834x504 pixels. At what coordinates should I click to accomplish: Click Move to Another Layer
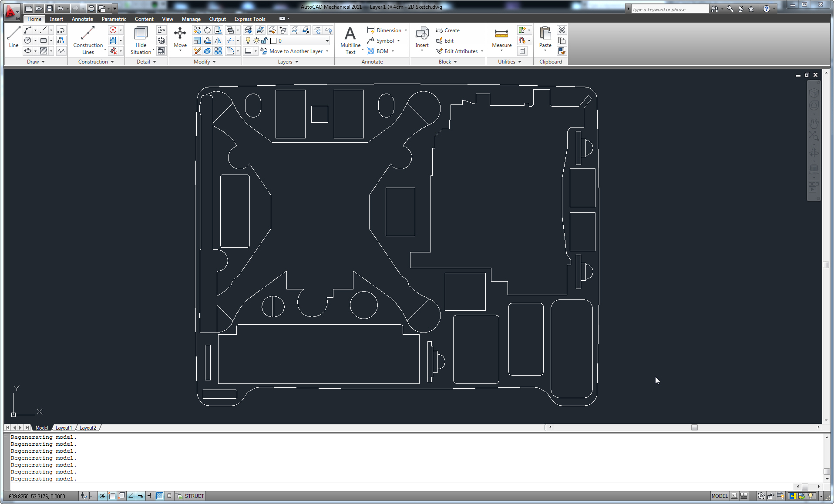[294, 51]
